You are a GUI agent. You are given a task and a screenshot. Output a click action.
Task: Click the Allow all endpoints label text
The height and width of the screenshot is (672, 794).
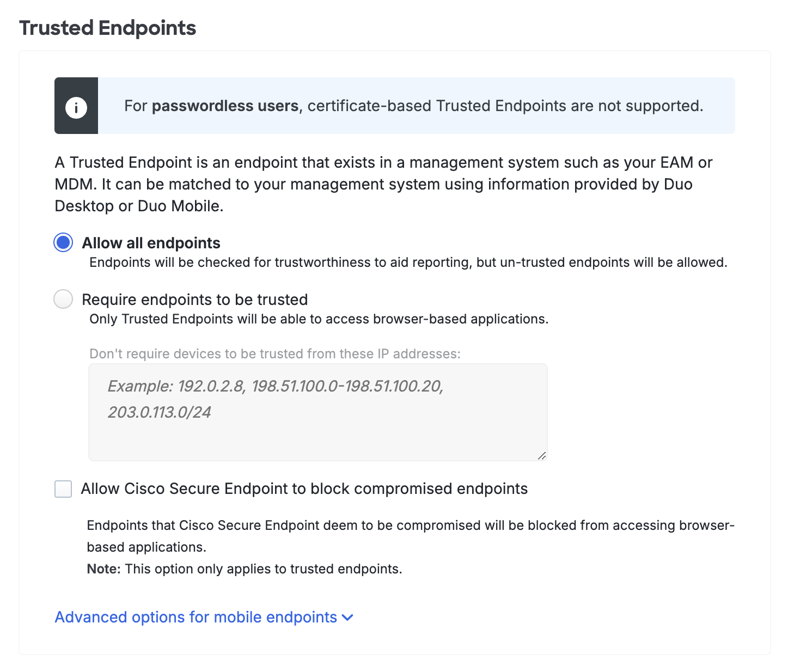tap(151, 242)
